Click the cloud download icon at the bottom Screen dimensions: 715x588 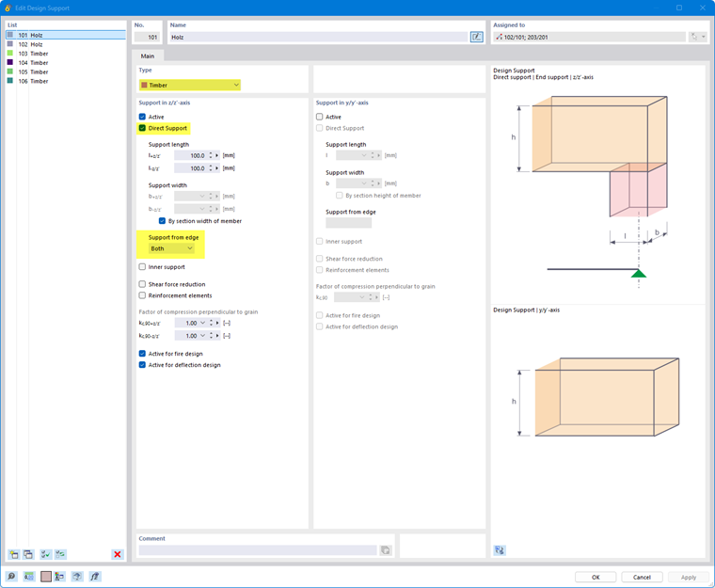pyautogui.click(x=77, y=577)
